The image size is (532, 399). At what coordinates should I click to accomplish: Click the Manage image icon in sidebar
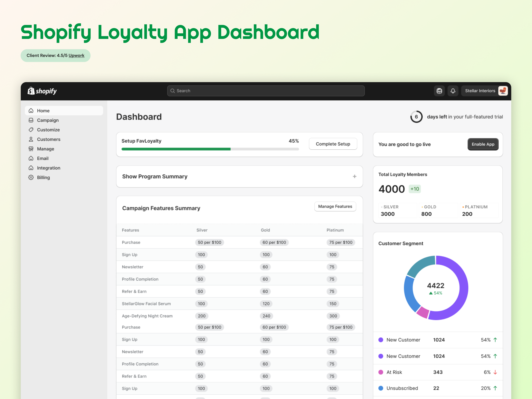[31, 149]
